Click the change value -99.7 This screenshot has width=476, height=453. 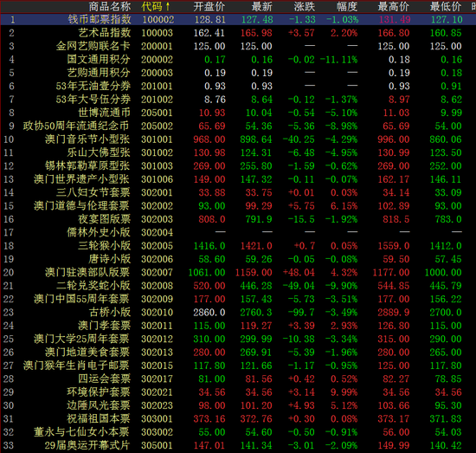(301, 313)
